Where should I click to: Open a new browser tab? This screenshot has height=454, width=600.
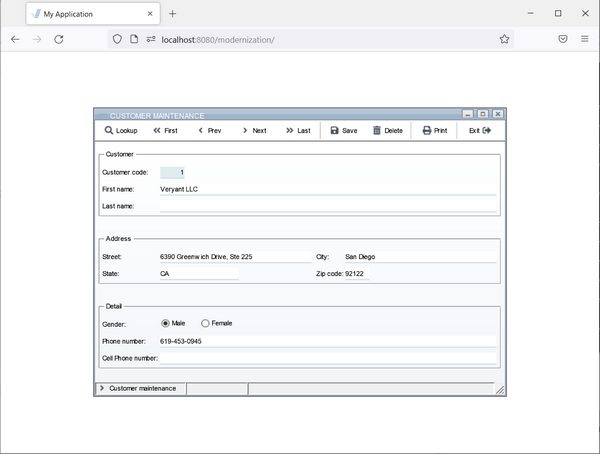pyautogui.click(x=172, y=14)
